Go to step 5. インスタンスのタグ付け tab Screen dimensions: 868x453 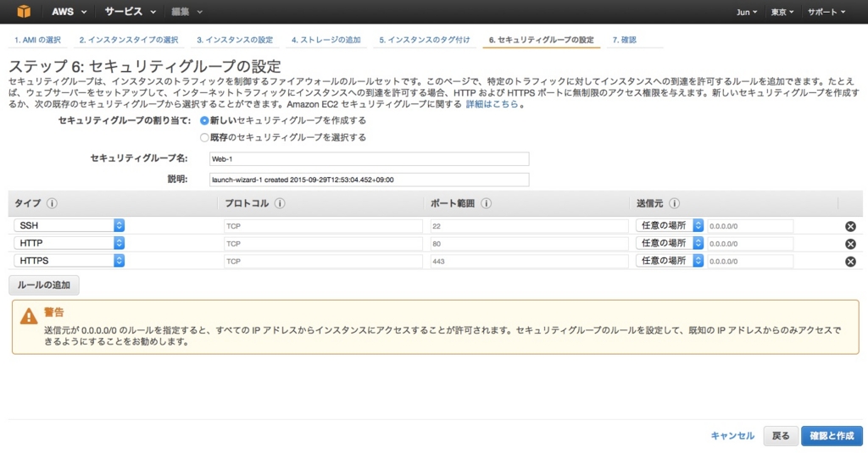click(x=425, y=40)
